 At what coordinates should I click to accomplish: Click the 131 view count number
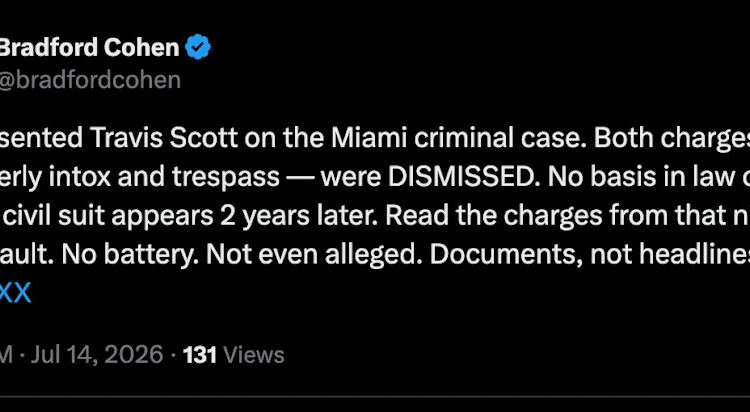tap(200, 355)
